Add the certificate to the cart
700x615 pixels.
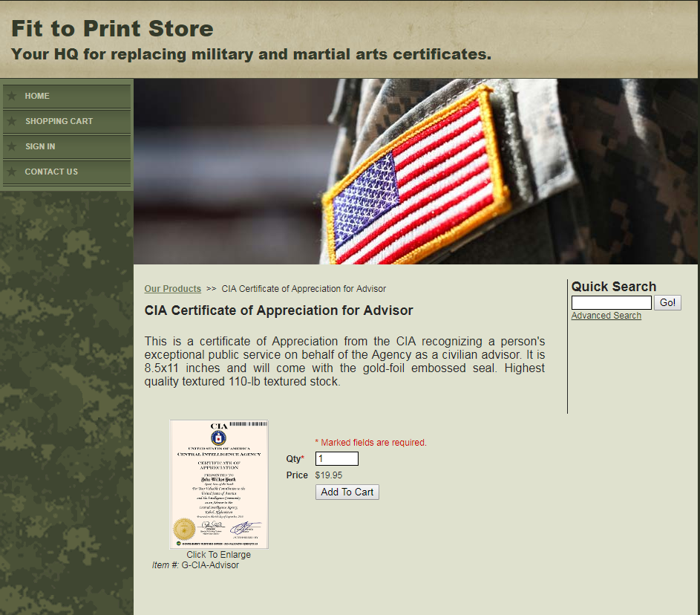[347, 492]
